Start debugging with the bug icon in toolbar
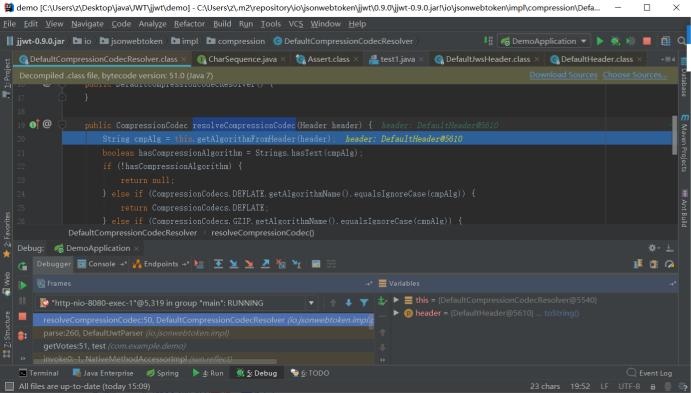This screenshot has width=691, height=393. pos(615,41)
